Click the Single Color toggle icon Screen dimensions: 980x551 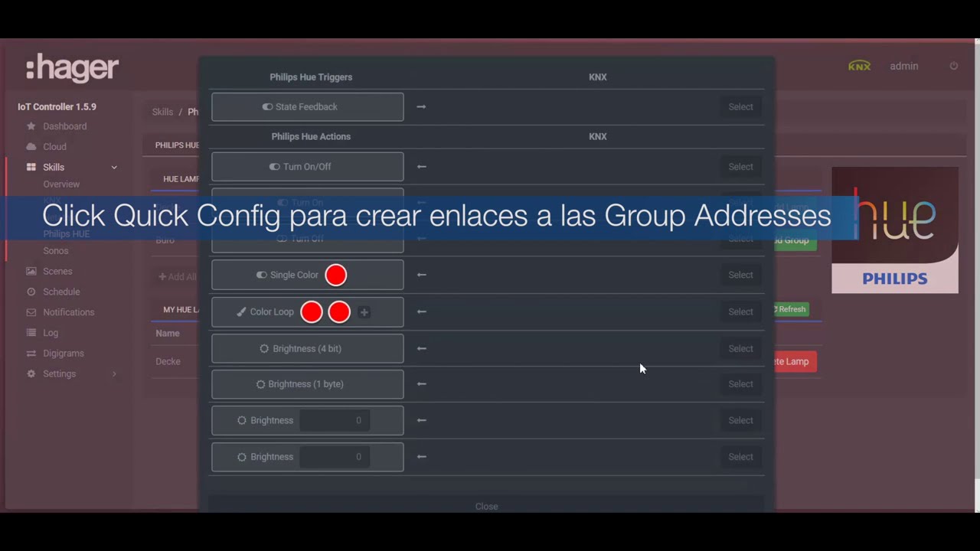pyautogui.click(x=262, y=275)
